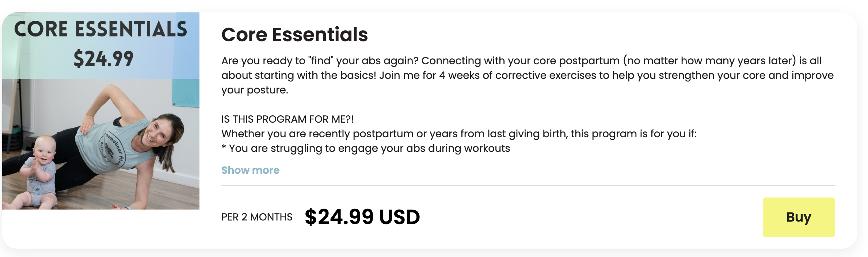Click the 'Are you ready to find' paragraph

coord(521,61)
